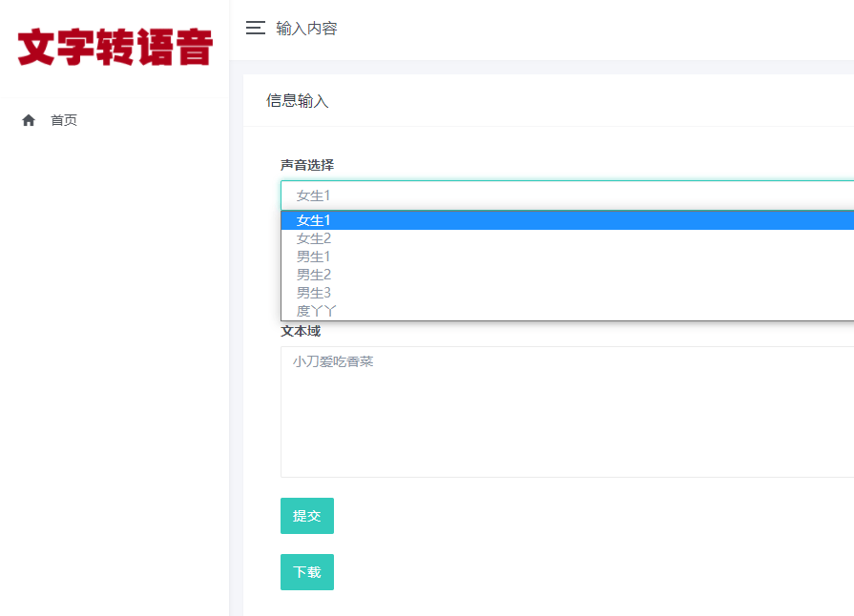Click the 输入内容 header label
This screenshot has height=616, width=854.
coord(307,29)
